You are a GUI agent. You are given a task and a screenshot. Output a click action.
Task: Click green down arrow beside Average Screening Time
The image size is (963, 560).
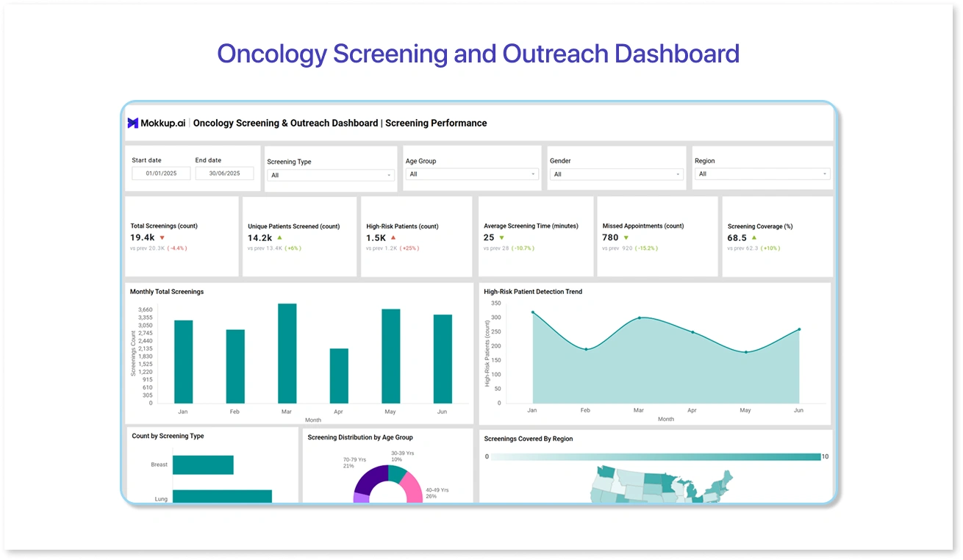[501, 238]
